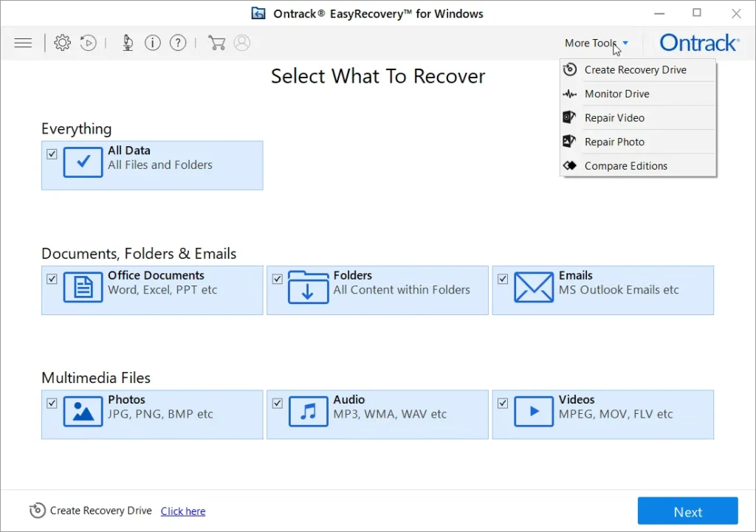Uncheck the All Data checkbox
The height and width of the screenshot is (532, 756).
[52, 154]
